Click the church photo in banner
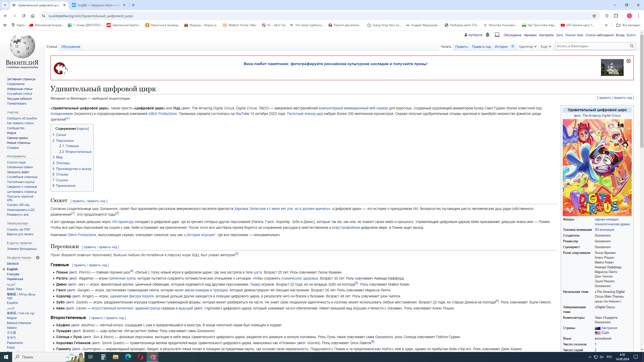 pyautogui.click(x=612, y=67)
